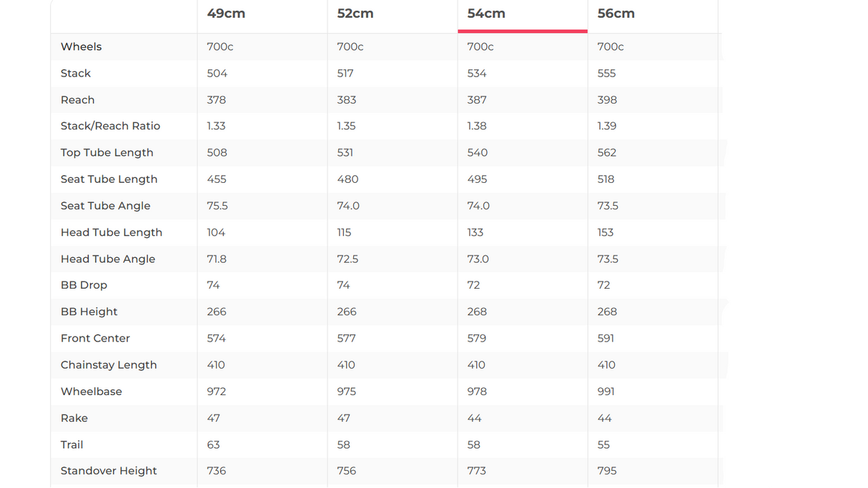Screen dimensions: 868x488
Task: Click the Stack/Reach Ratio row label
Action: coord(110,126)
